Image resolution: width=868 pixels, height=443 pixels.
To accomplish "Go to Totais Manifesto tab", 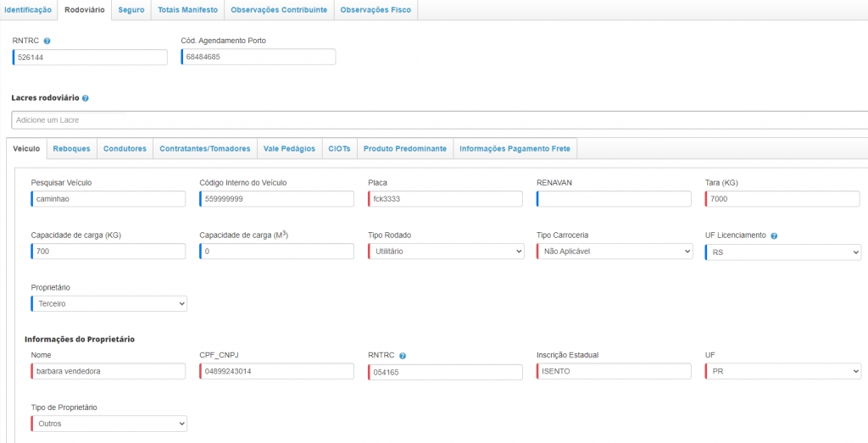I will (x=188, y=10).
